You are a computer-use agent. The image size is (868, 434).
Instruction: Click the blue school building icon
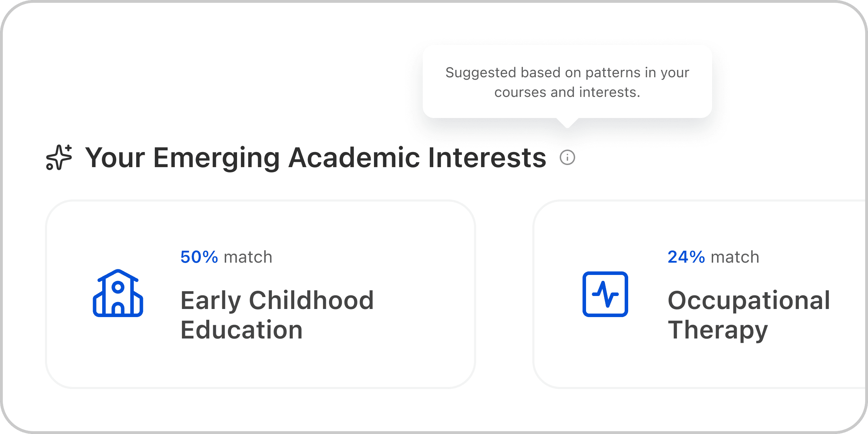[118, 294]
